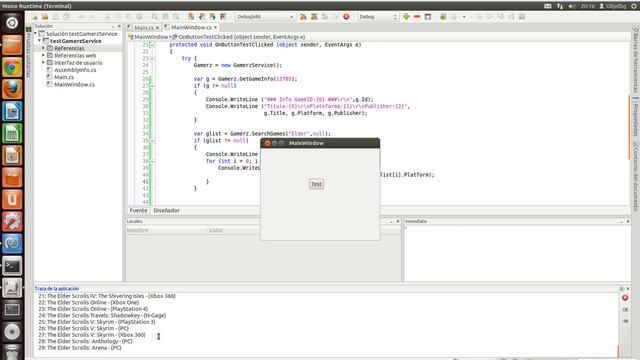Select MainWindow.cs in the solution tree
This screenshot has height=360, width=640.
point(74,84)
